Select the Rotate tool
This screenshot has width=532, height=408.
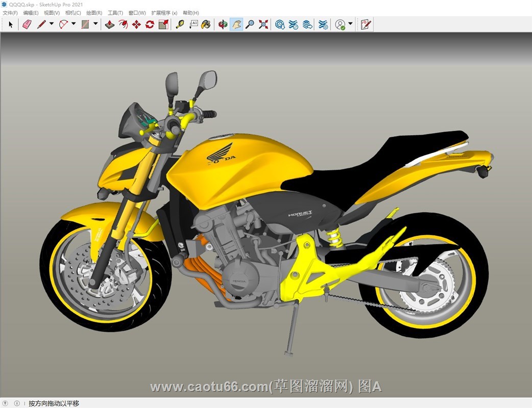coord(150,24)
